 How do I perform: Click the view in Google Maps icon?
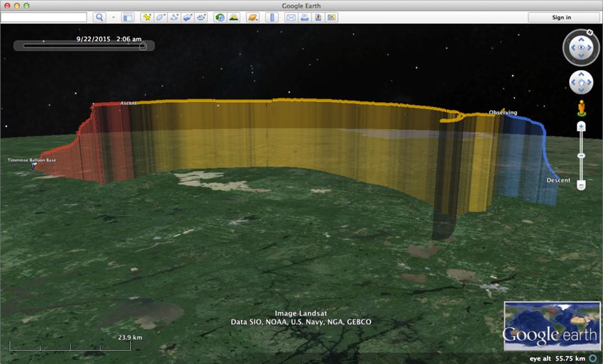(331, 17)
